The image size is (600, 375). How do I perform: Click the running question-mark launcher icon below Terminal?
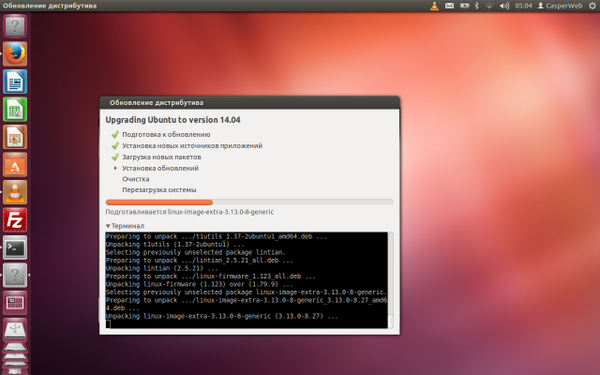point(15,275)
